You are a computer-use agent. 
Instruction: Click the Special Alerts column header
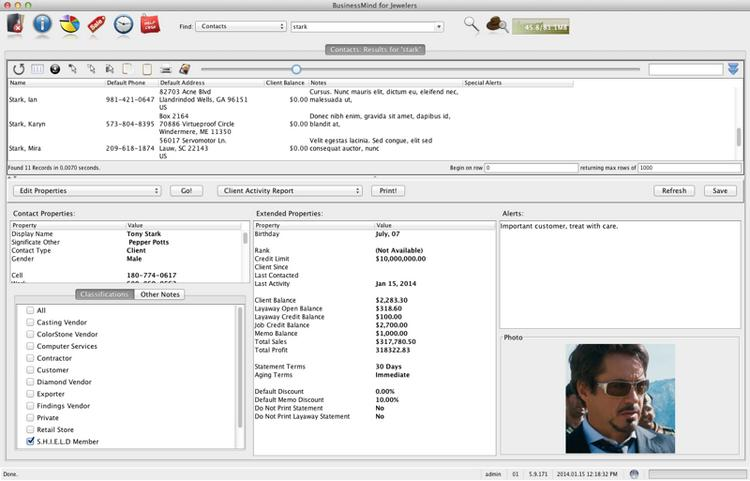pyautogui.click(x=518, y=83)
